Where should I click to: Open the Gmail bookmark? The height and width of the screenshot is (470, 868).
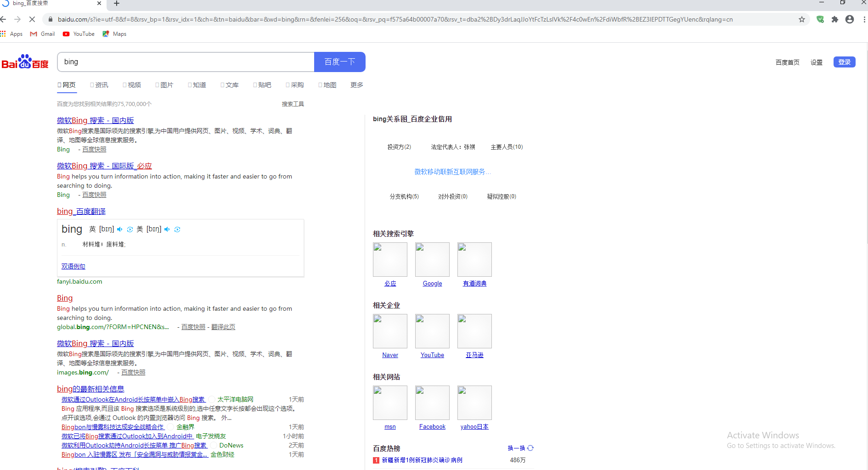coord(42,34)
